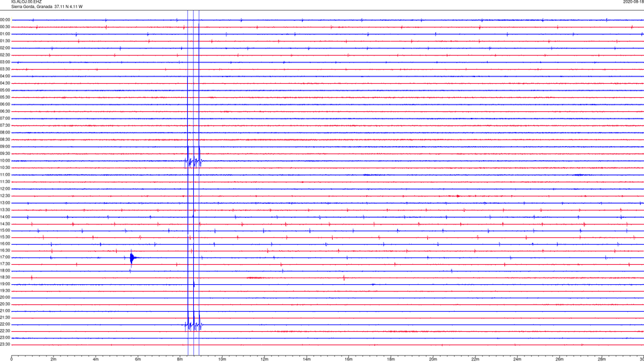Image resolution: width=644 pixels, height=362 pixels.
Task: Click the 18m tick on the minutes axis
Action: 390,359
